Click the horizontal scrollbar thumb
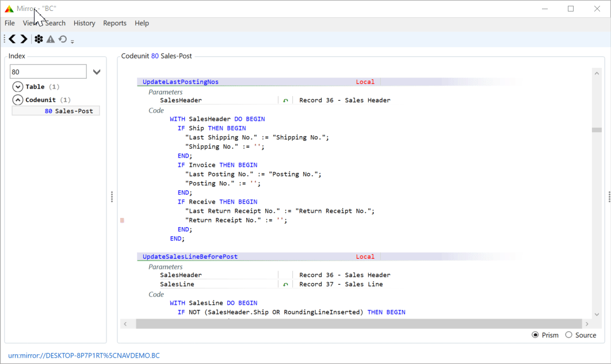 358,324
